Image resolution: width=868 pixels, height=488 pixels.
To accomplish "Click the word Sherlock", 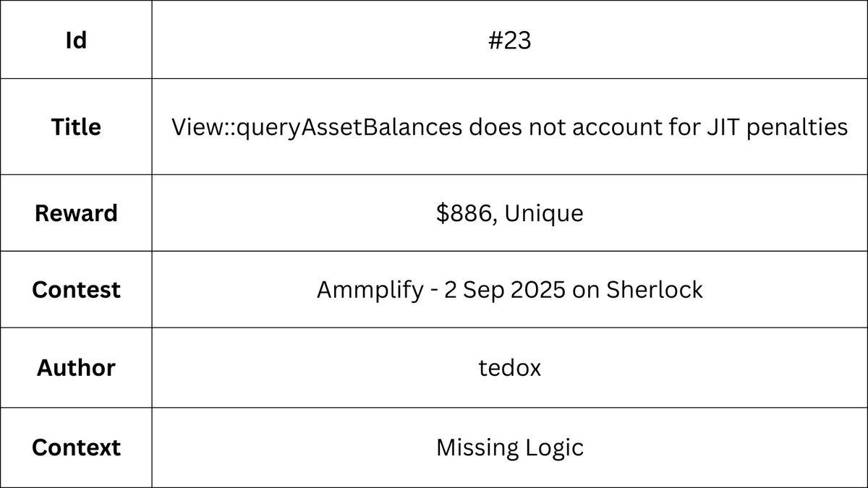I will tap(655, 290).
